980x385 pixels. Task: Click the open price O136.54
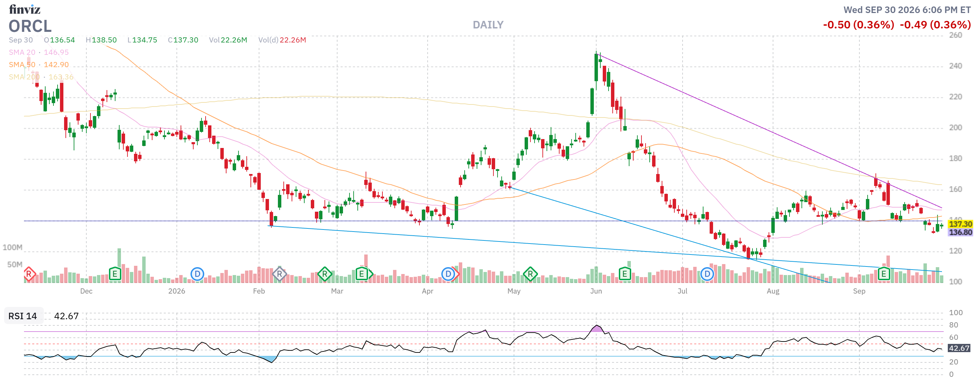(59, 40)
